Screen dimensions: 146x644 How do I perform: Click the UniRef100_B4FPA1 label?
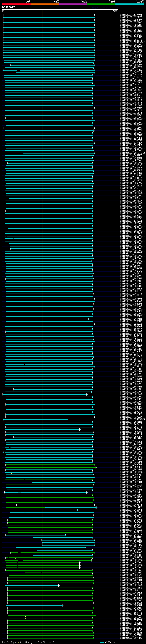(x=131, y=50)
